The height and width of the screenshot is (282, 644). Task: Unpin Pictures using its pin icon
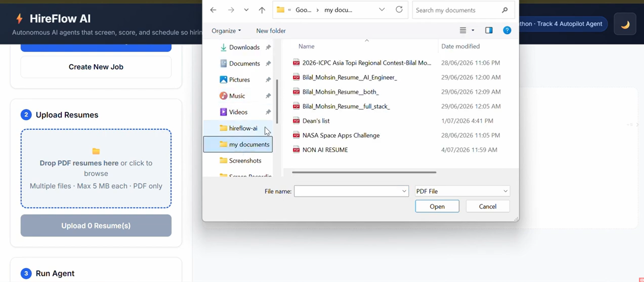268,80
